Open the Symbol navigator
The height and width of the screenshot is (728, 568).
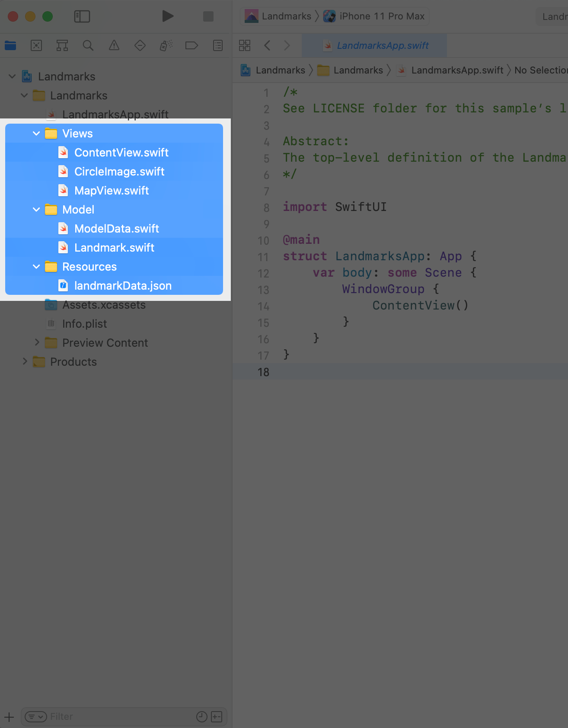[62, 45]
